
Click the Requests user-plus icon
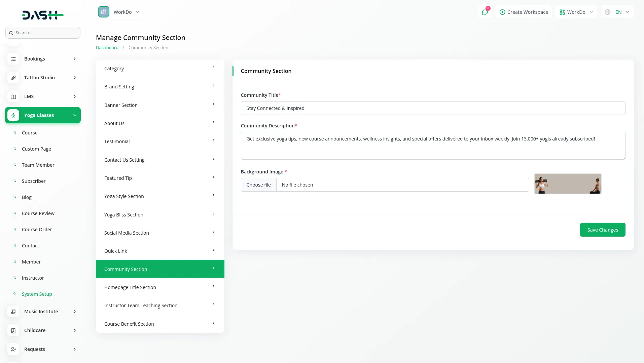point(13,349)
